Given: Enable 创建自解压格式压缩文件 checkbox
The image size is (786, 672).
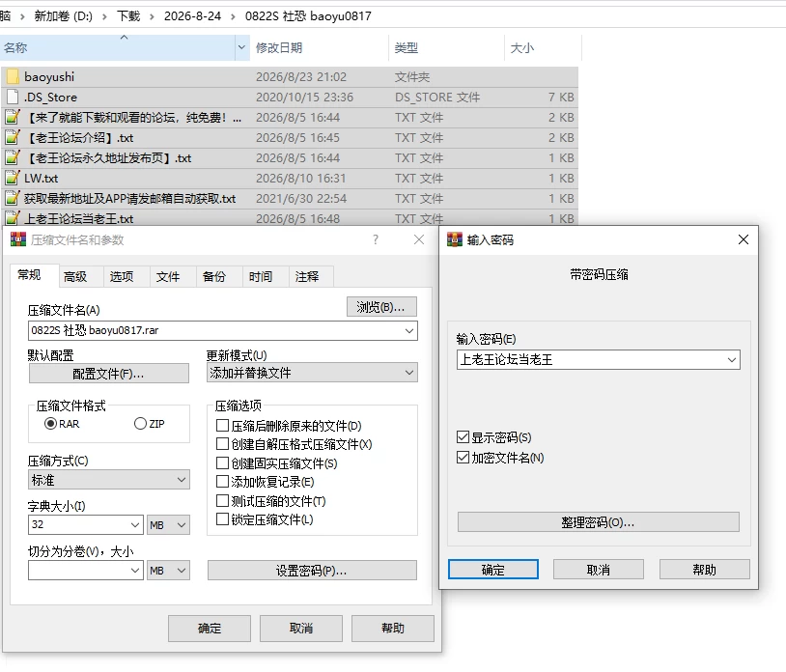Looking at the screenshot, I should [x=222, y=444].
